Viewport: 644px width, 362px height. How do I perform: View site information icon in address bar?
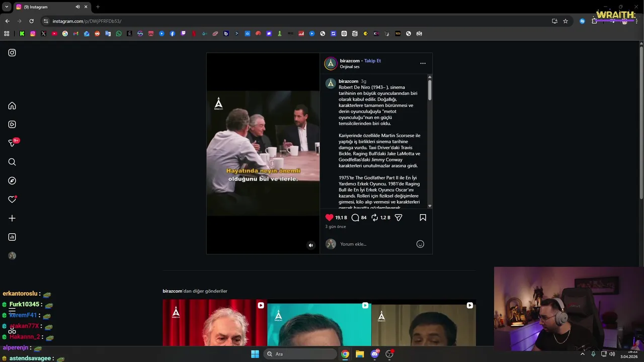pyautogui.click(x=46, y=21)
